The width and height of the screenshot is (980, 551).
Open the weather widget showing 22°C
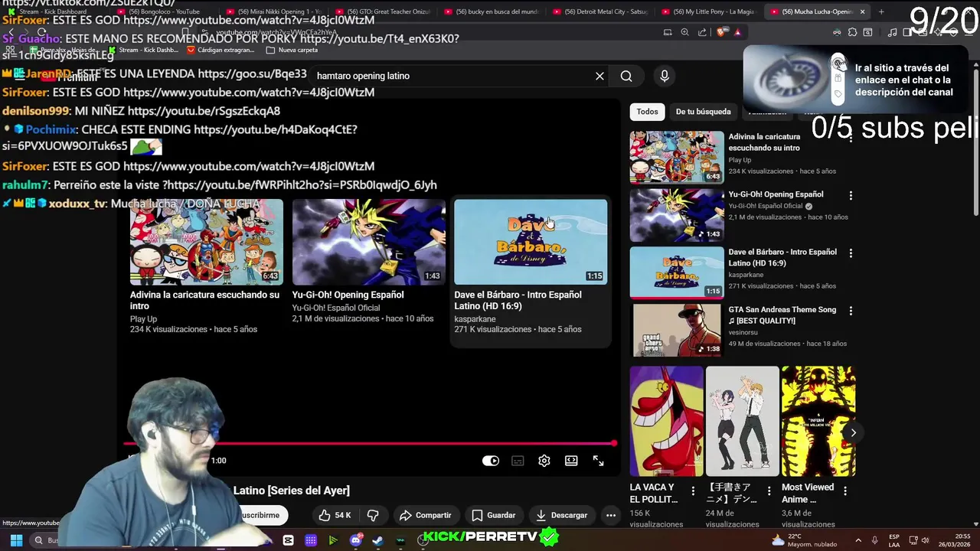coord(805,540)
